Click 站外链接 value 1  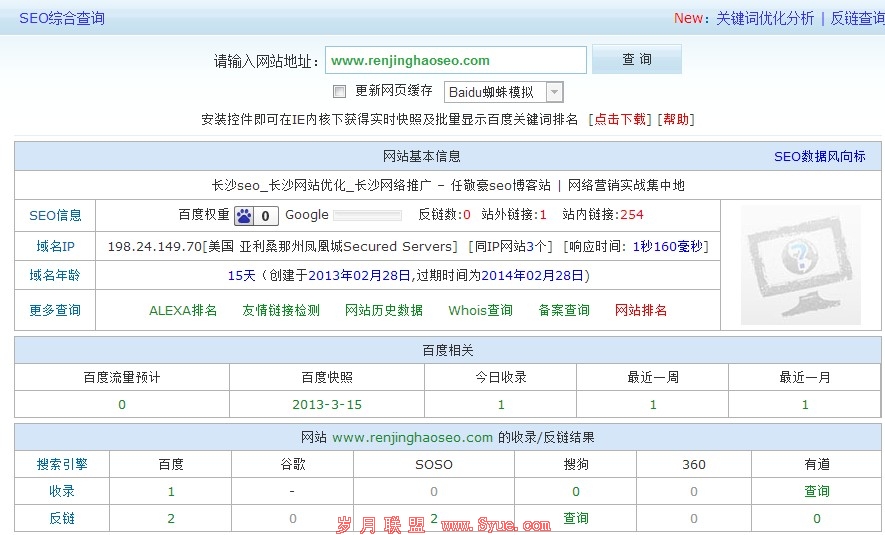(x=543, y=215)
